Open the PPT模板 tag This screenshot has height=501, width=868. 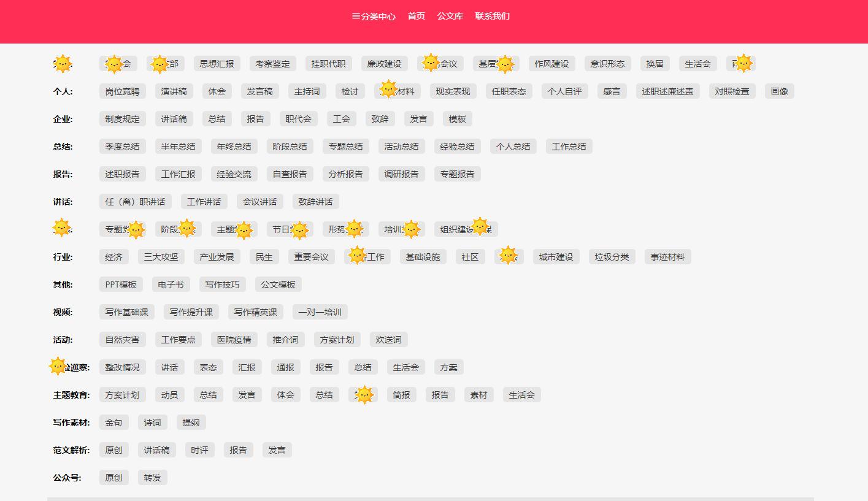(121, 284)
